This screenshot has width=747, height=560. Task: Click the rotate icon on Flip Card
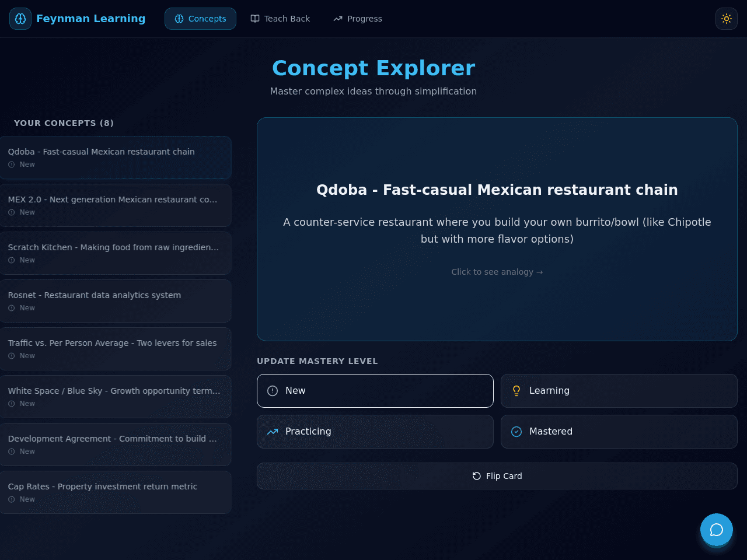(477, 476)
